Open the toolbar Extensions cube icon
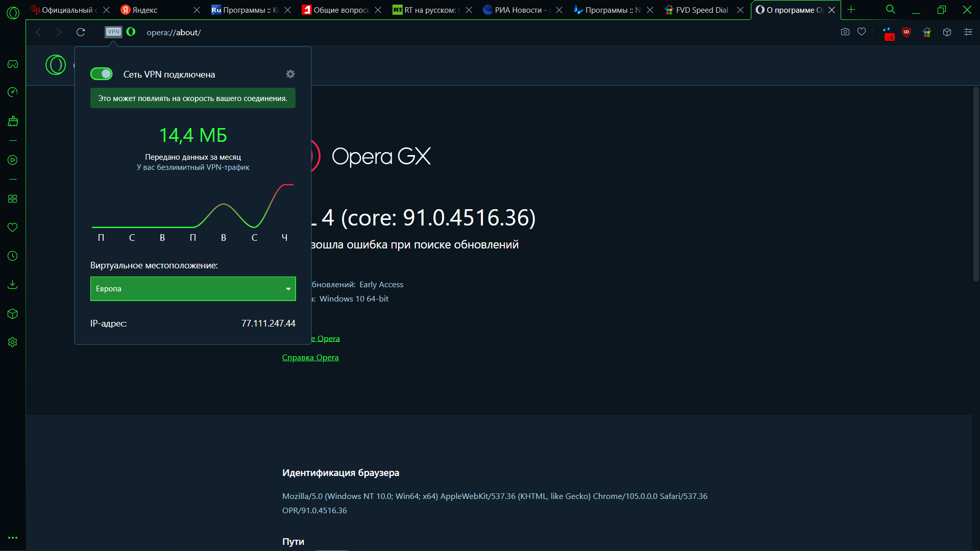980x551 pixels. coord(947,32)
